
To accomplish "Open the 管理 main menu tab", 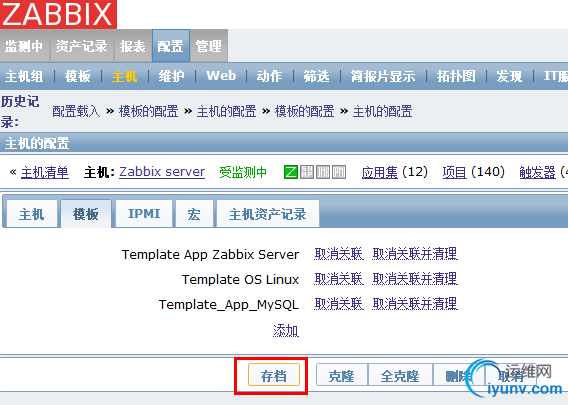I will pyautogui.click(x=209, y=46).
